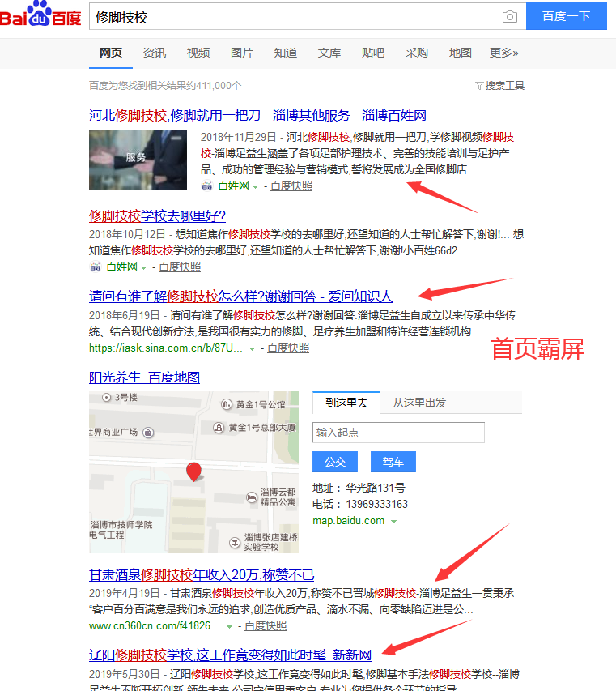Click the map.baidu.com link
616x691 pixels.
point(348,520)
